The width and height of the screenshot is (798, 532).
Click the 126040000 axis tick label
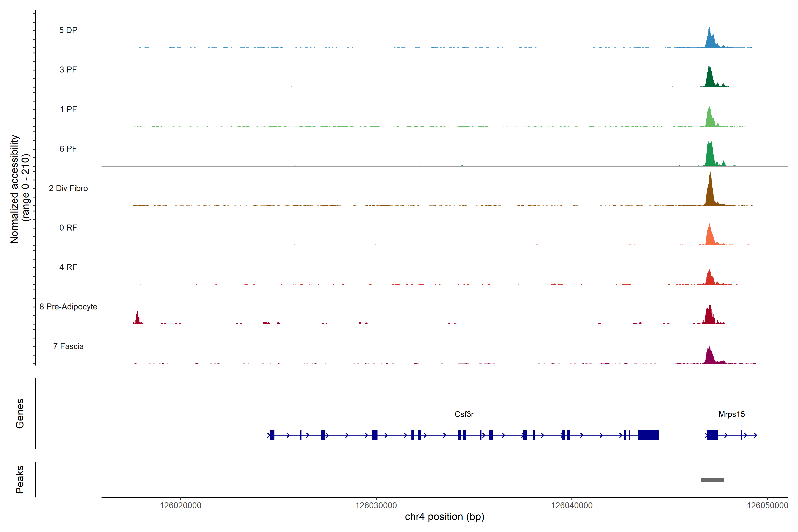[x=572, y=505]
